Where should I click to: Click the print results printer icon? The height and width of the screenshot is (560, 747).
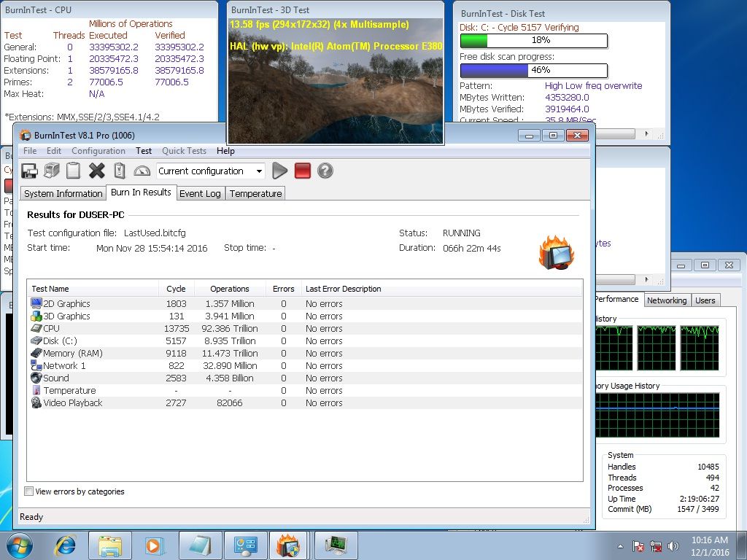(51, 171)
